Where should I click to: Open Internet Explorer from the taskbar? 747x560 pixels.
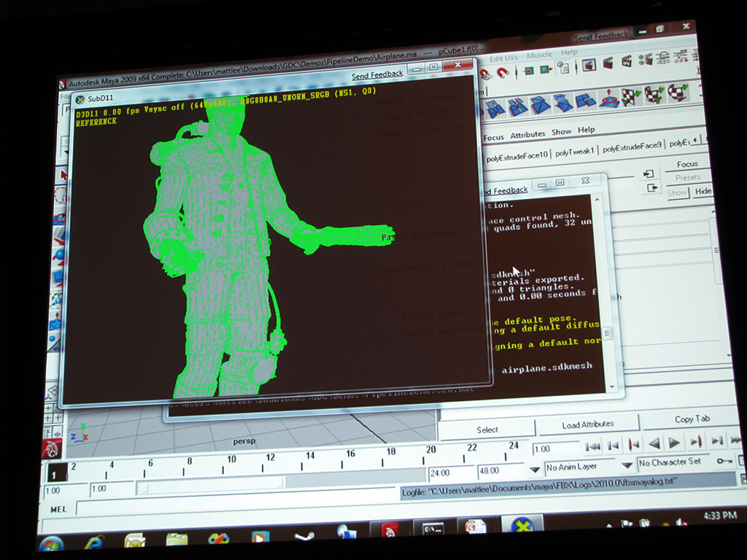[93, 542]
